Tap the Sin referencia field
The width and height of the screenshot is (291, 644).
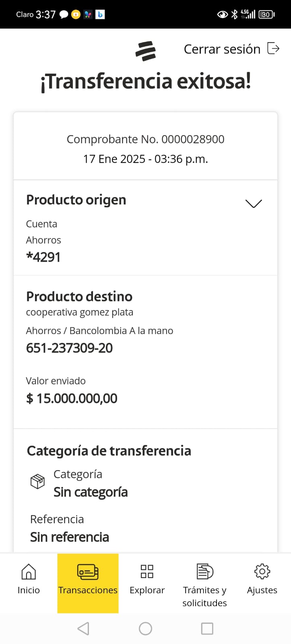[x=70, y=537]
